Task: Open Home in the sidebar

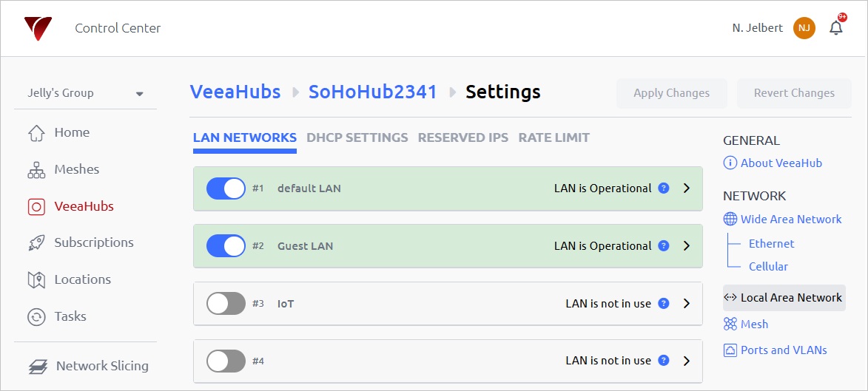Action: 72,133
